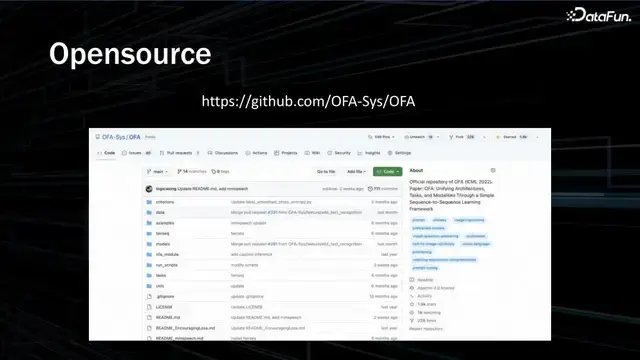Screen dimensions: 640x360
Task: Open the utils folder
Action: (160, 286)
